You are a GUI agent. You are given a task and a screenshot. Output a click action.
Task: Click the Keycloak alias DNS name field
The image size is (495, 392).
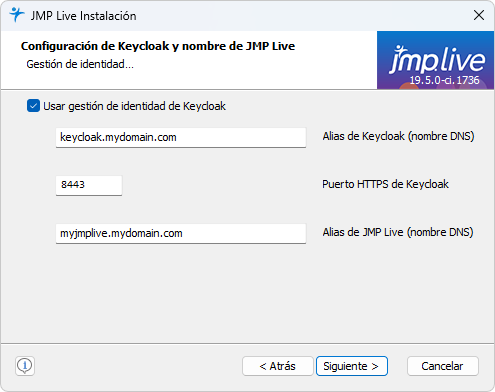[x=181, y=137]
